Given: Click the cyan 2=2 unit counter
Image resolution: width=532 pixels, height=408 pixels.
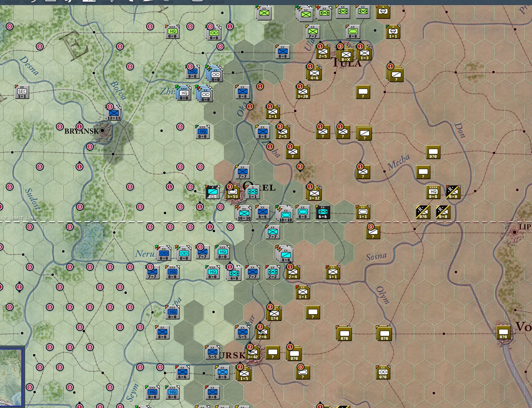Looking at the screenshot, I should coord(273,272).
